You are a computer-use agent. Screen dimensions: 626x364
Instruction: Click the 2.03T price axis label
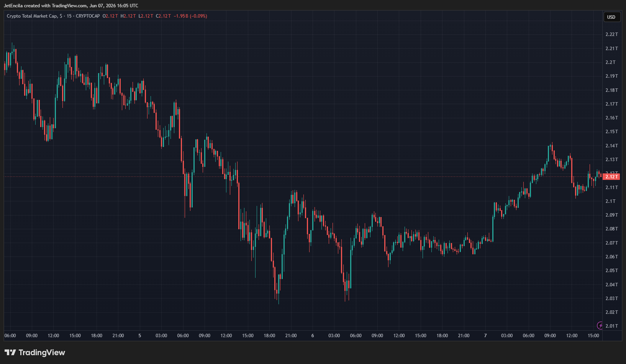pyautogui.click(x=611, y=299)
